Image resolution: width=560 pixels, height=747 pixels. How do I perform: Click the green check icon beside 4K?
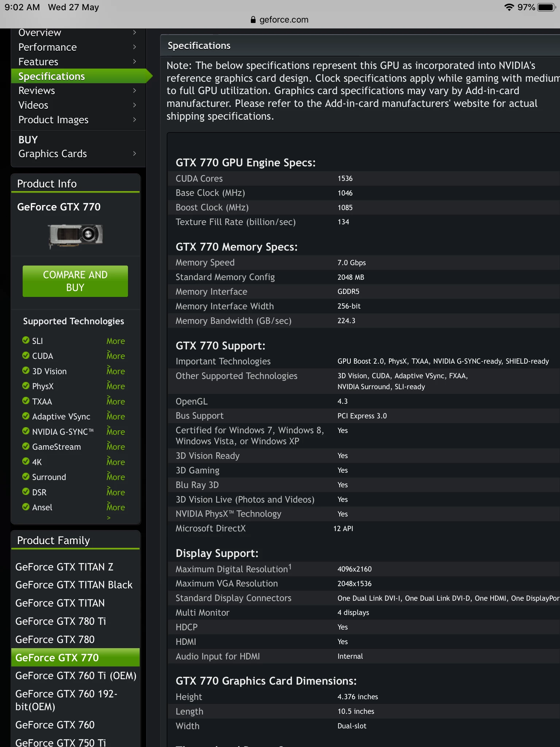(26, 461)
